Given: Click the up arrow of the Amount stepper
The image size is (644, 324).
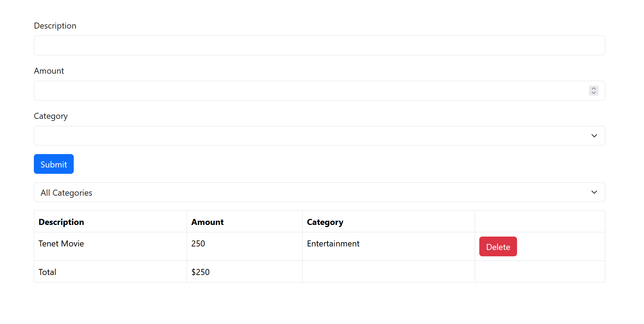Looking at the screenshot, I should (x=593, y=88).
